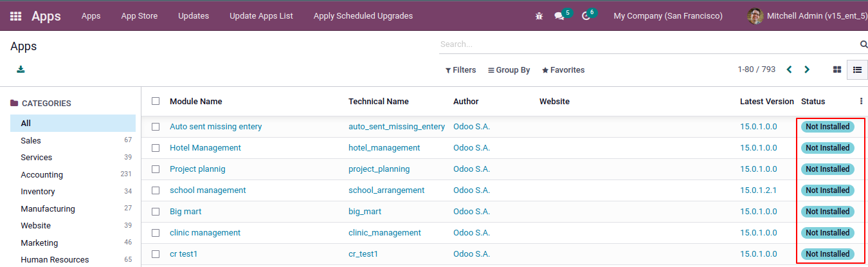Image resolution: width=868 pixels, height=267 pixels.
Task: Tick the select-all checkbox in header
Action: tap(156, 101)
